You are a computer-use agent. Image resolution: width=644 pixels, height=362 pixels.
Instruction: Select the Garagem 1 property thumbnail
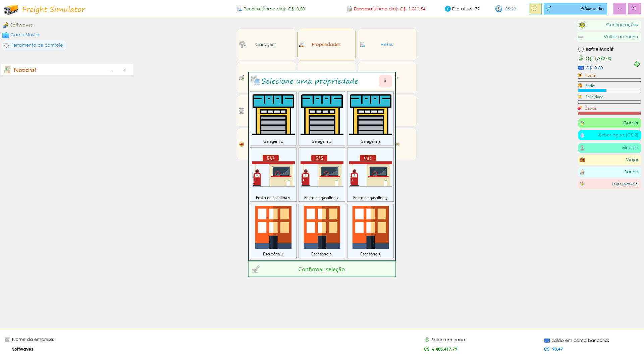(x=273, y=118)
